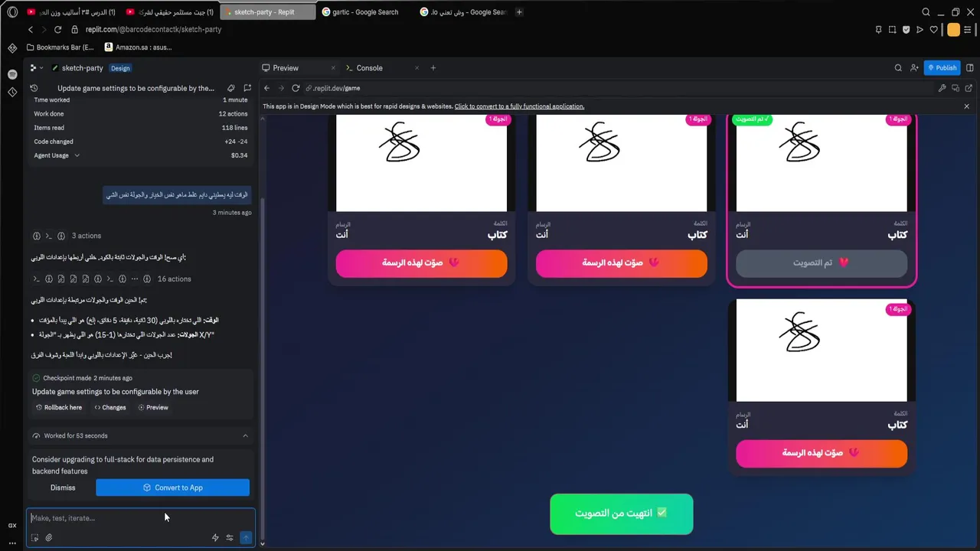The height and width of the screenshot is (551, 980).
Task: Send the agent prompt arrow button
Action: [x=246, y=538]
